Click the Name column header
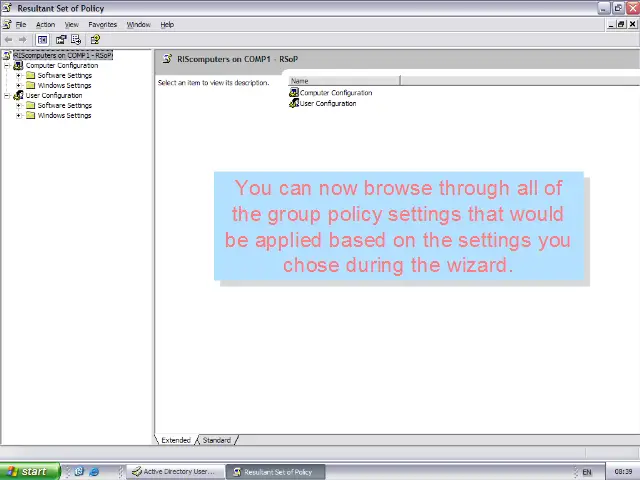640x480 pixels. [344, 81]
